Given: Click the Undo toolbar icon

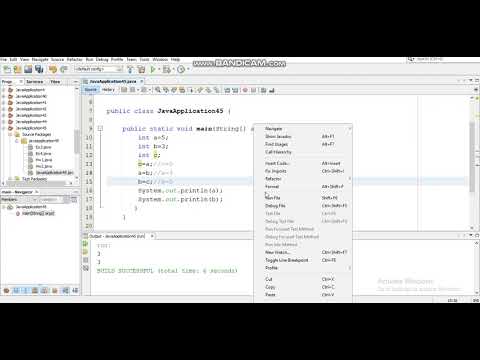Looking at the screenshot, I should pyautogui.click(x=53, y=69).
